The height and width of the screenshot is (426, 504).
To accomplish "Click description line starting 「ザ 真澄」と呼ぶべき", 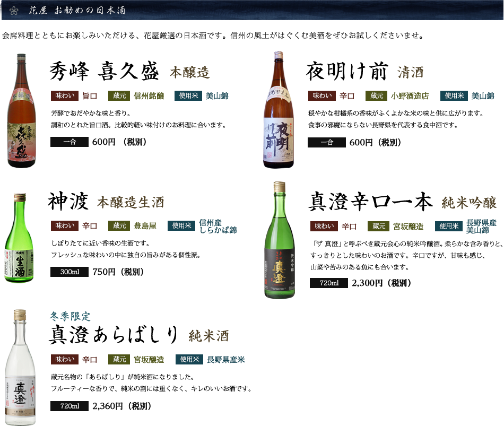I will (x=406, y=244).
